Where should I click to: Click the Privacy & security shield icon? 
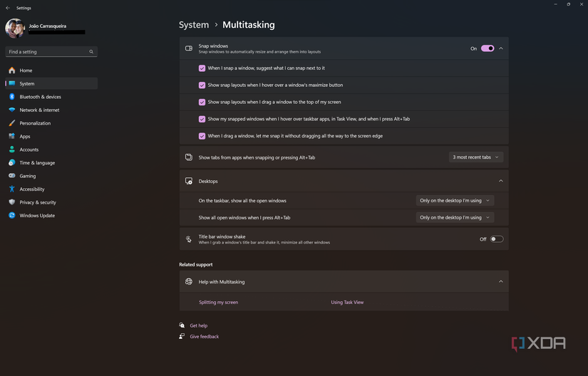[x=12, y=202]
